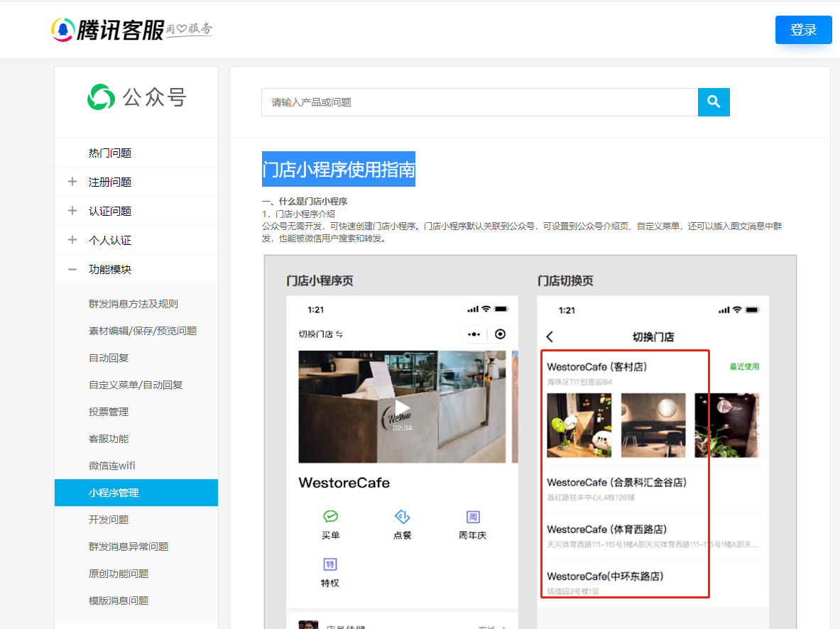Click the 最近使用 green label

[x=744, y=366]
